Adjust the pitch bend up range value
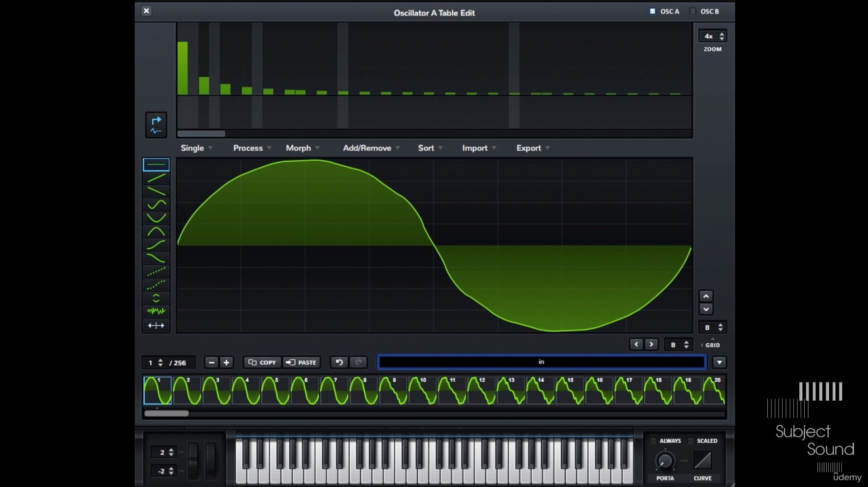 163,452
